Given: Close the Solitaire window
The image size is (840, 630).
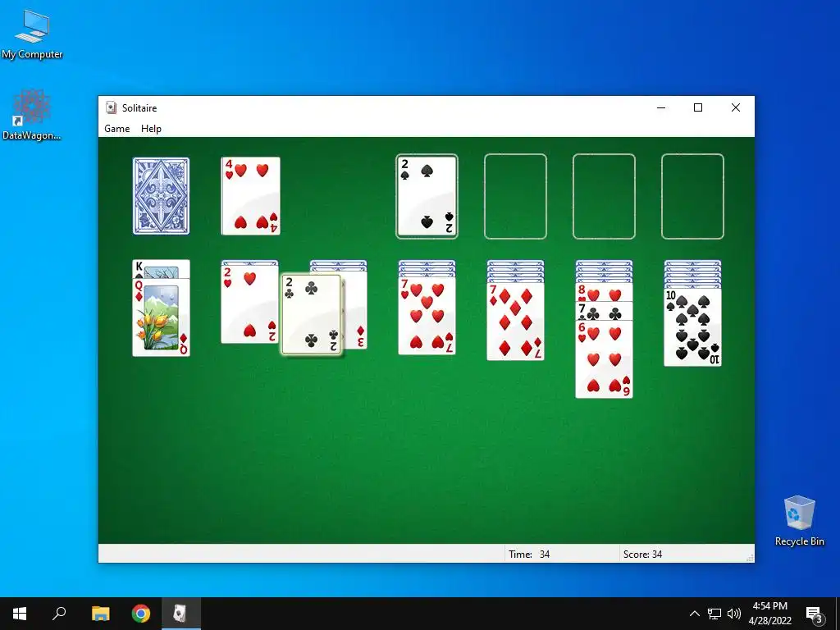Looking at the screenshot, I should pos(736,107).
